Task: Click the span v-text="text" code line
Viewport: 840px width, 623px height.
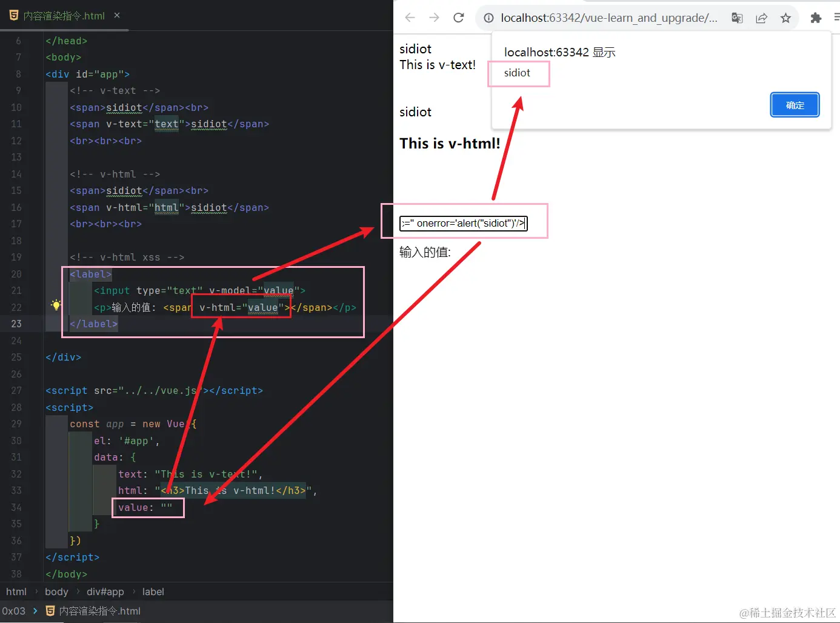Action: coord(170,124)
